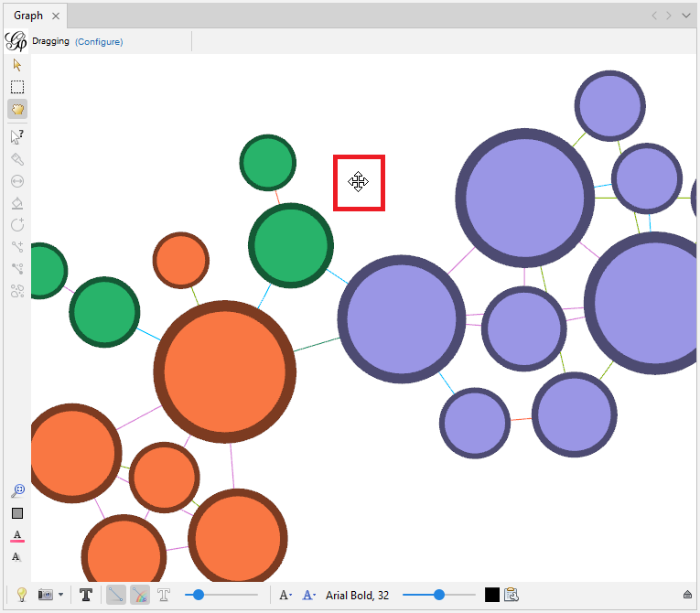This screenshot has width=700, height=613.
Task: Open the tab list chevron dropdown
Action: pyautogui.click(x=686, y=16)
